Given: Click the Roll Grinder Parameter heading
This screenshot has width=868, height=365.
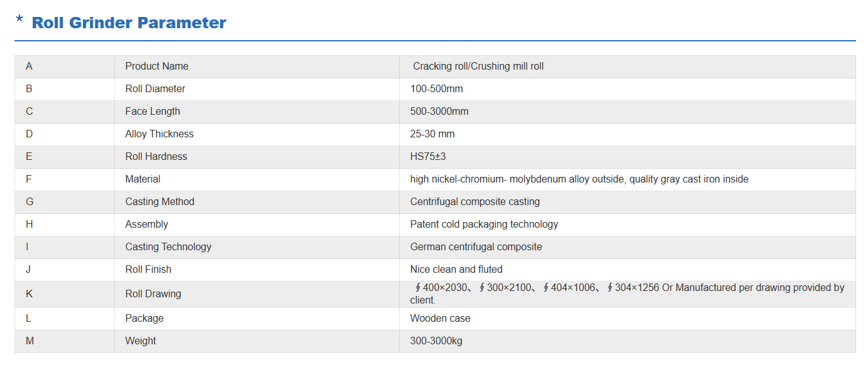Looking at the screenshot, I should click(x=129, y=23).
